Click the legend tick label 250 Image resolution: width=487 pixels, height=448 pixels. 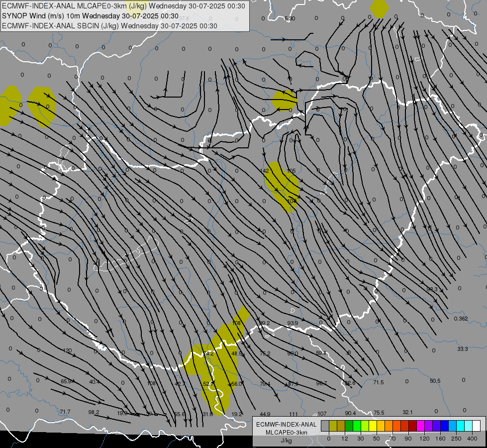[x=456, y=439]
